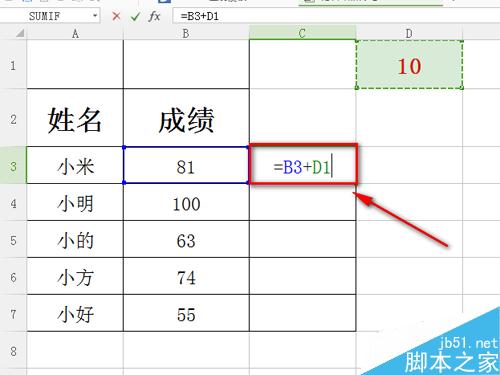Click cell with name 小米
This screenshot has width=500, height=375.
click(75, 165)
